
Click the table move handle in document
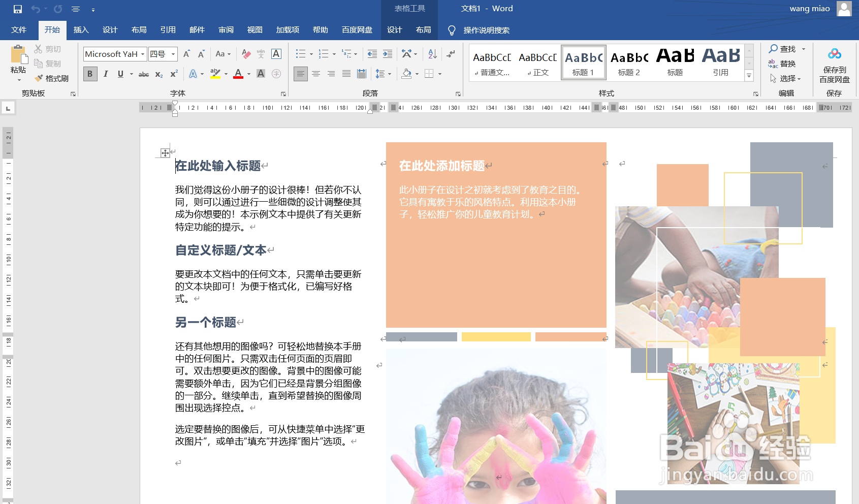click(x=165, y=153)
